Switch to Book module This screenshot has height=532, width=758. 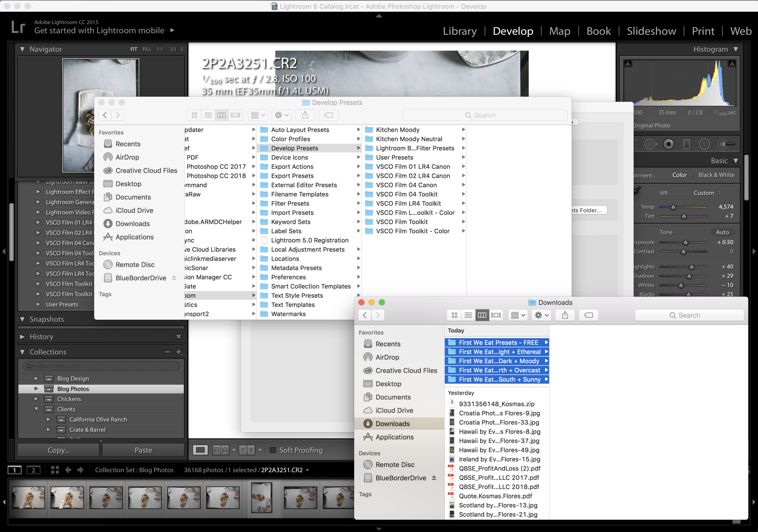(599, 31)
